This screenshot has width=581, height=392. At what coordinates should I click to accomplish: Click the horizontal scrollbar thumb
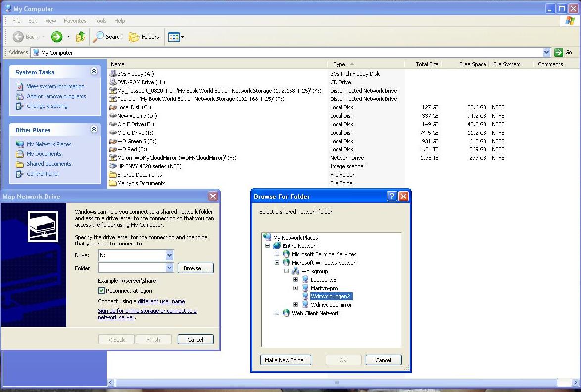[x=337, y=383]
